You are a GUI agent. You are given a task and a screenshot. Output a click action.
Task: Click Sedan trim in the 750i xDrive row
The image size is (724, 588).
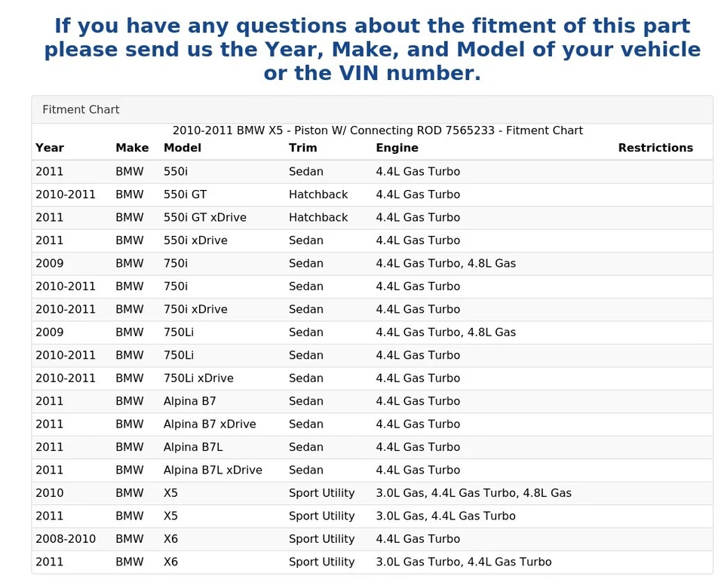pos(305,310)
